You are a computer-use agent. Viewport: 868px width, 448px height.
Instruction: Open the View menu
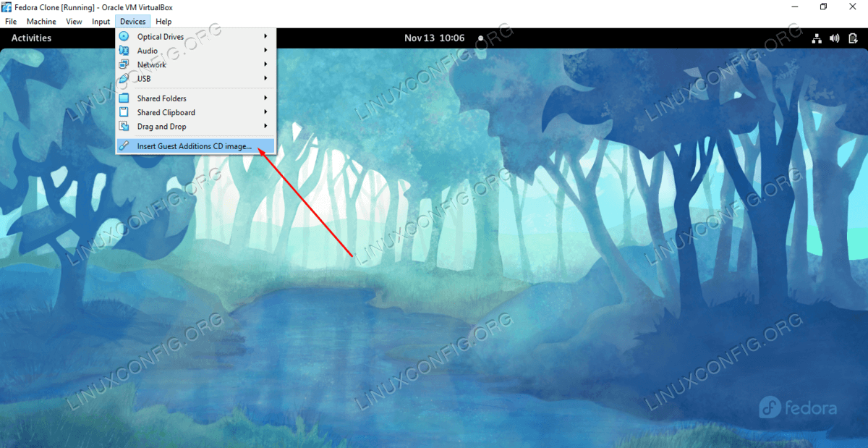point(74,22)
